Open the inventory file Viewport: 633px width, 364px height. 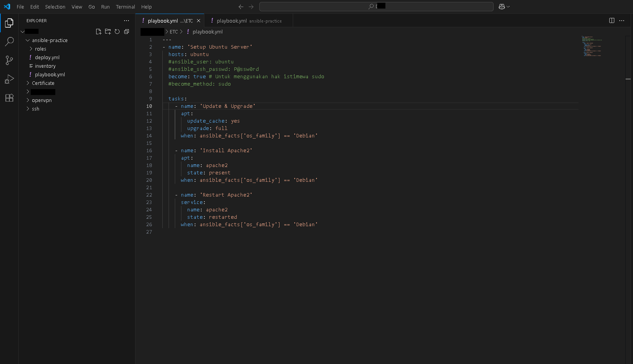click(x=45, y=66)
